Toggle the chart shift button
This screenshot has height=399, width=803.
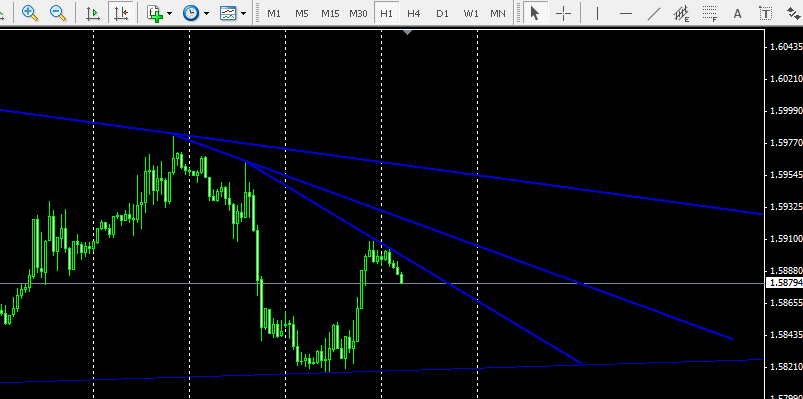coord(121,13)
